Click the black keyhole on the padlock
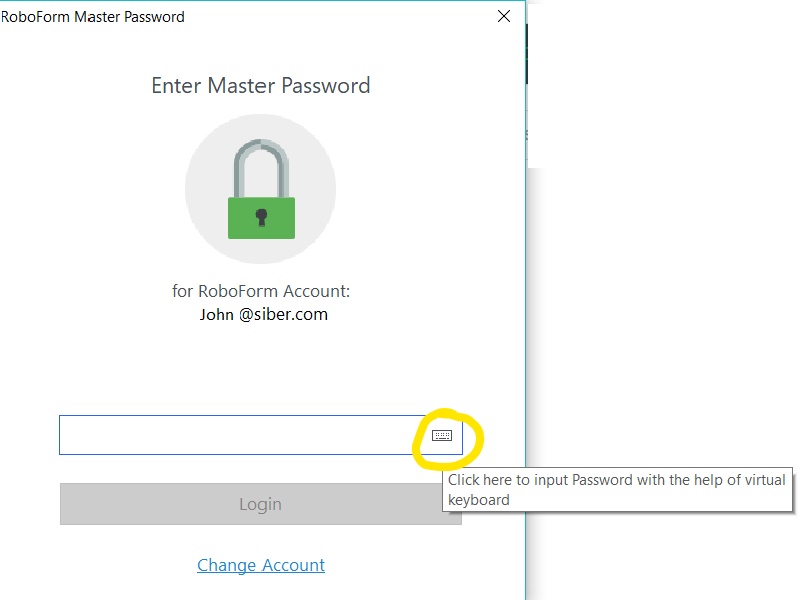The image size is (812, 600). click(x=262, y=217)
